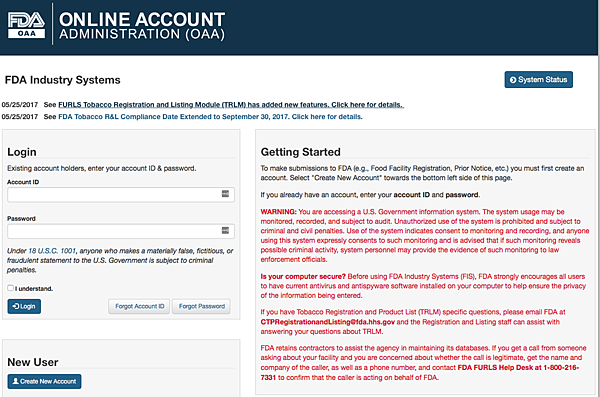Viewport: 600px width, 397px height.
Task: Click the 'Account ID' field label
Action: (x=23, y=182)
